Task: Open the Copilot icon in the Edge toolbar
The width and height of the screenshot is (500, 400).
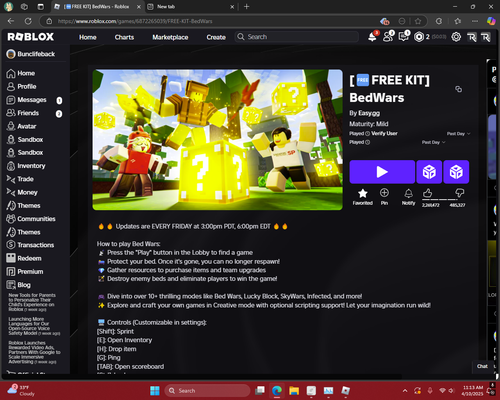Action: click(491, 21)
